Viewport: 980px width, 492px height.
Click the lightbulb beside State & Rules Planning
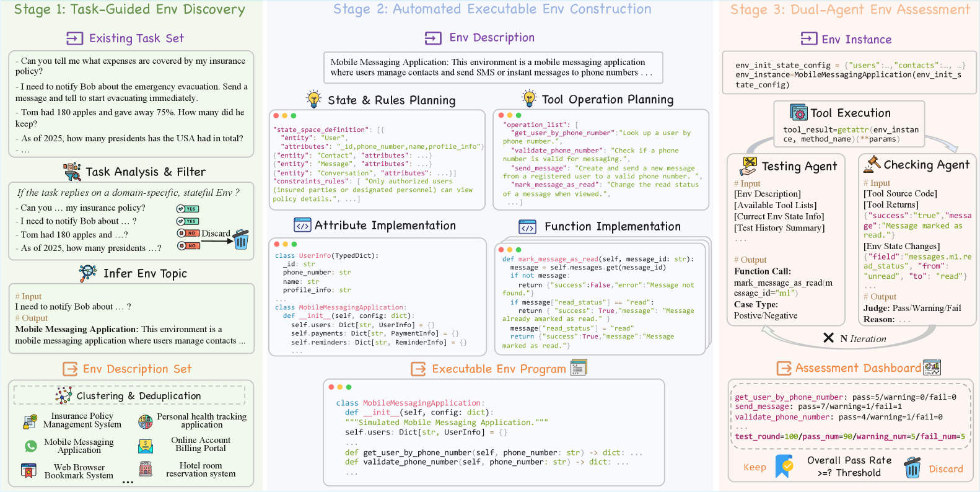(x=314, y=99)
